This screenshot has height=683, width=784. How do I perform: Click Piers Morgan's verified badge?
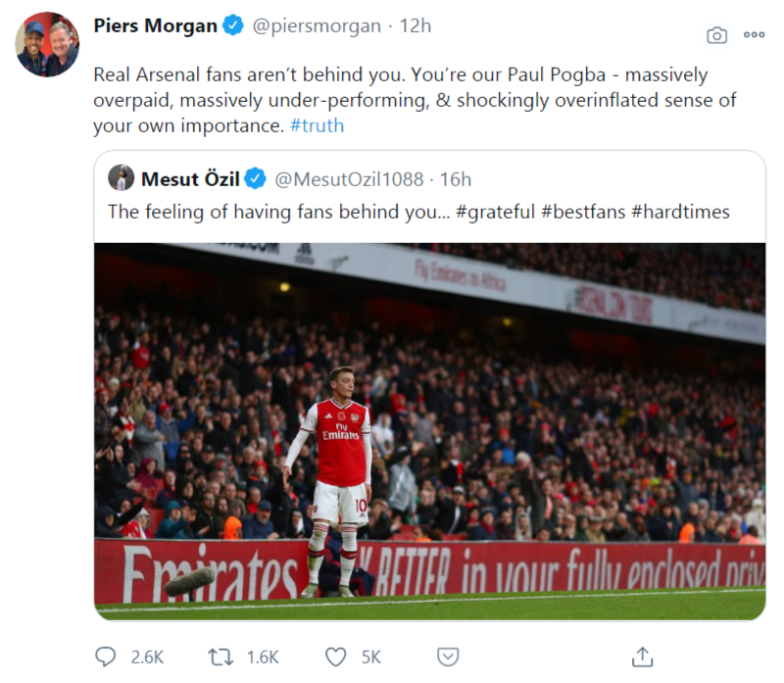point(233,26)
